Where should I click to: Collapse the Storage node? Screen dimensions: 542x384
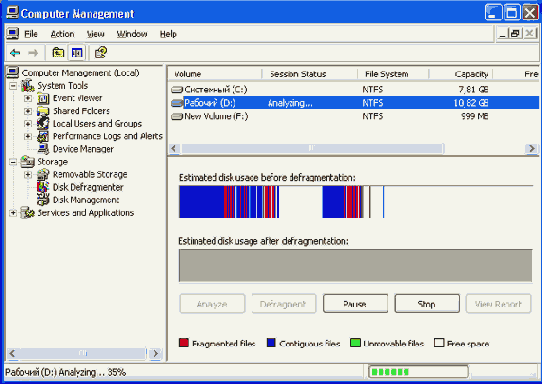point(13,162)
